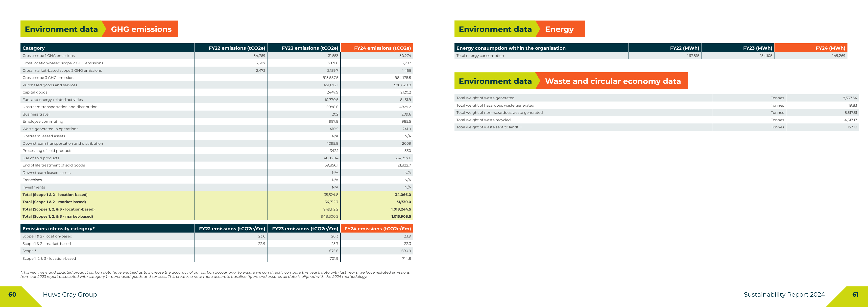The height and width of the screenshot is (307, 868).
Task: Click page number 60
Action: (x=12, y=295)
